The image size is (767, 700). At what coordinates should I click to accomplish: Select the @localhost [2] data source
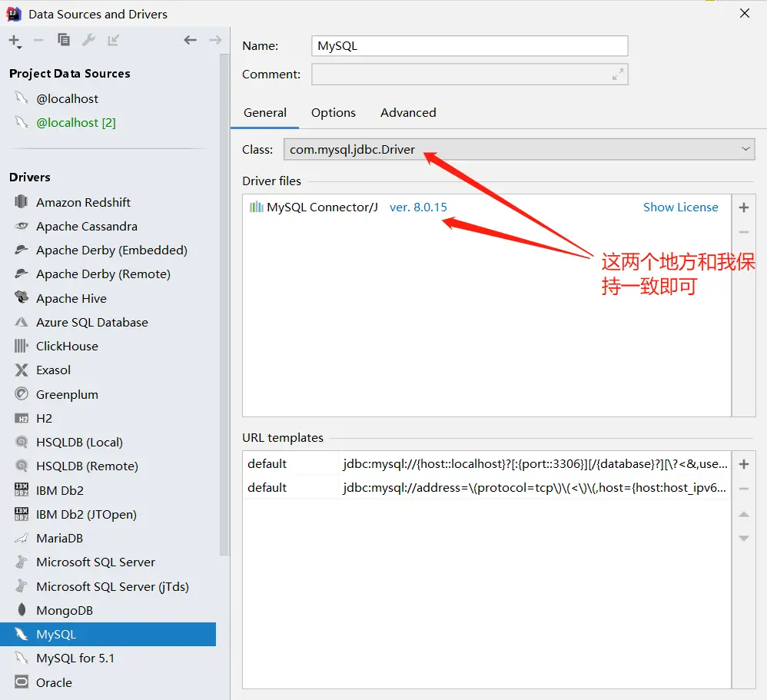click(76, 123)
